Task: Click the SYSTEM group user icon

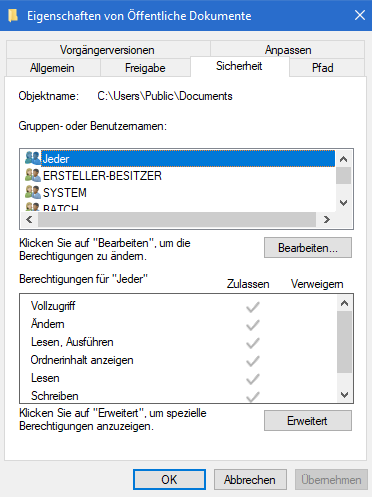Action: point(33,192)
